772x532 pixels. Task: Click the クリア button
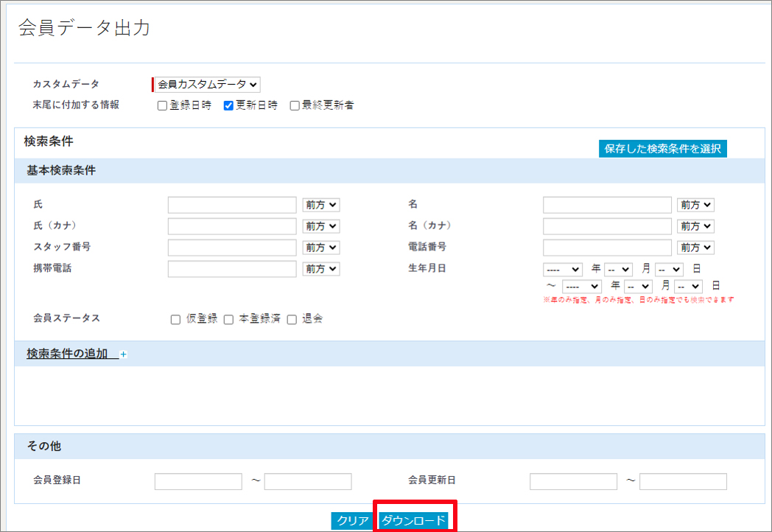pos(353,521)
